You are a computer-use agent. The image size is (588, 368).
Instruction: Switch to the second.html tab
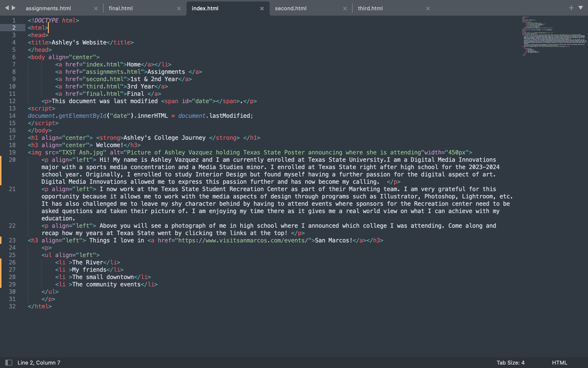291,8
